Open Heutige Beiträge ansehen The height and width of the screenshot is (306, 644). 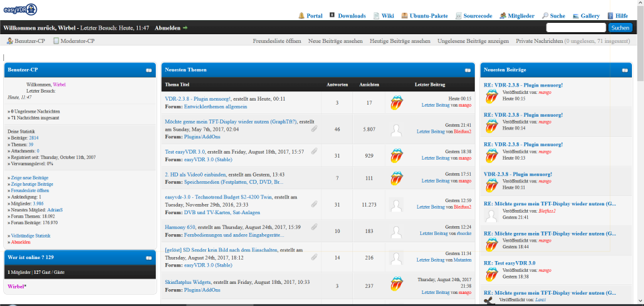point(400,41)
